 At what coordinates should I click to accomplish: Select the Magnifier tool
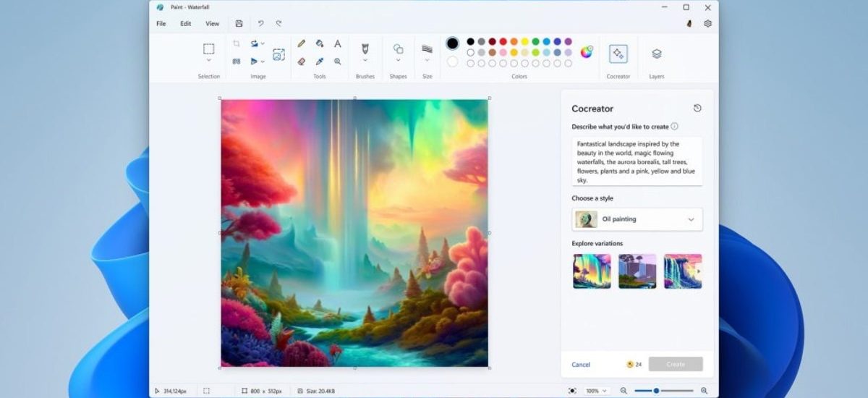coord(338,62)
